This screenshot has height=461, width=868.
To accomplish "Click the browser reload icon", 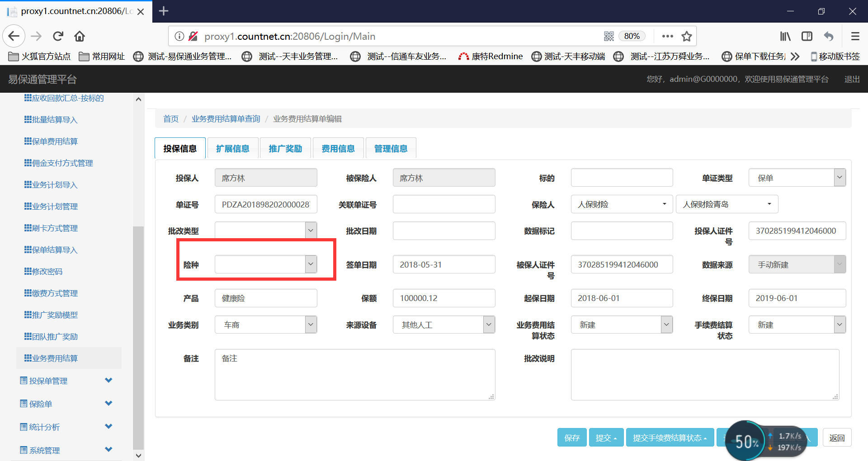I will pos(58,36).
